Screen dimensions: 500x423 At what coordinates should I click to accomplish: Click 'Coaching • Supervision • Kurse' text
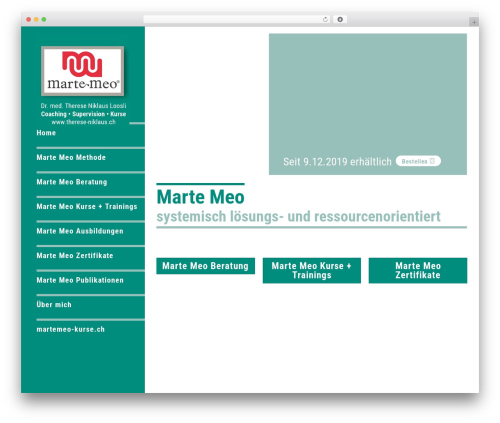(83, 114)
